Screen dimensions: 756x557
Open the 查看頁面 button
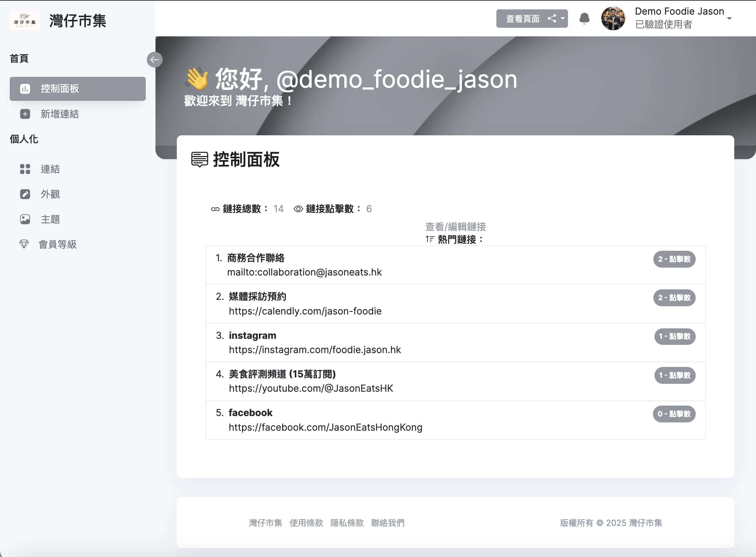pyautogui.click(x=523, y=18)
